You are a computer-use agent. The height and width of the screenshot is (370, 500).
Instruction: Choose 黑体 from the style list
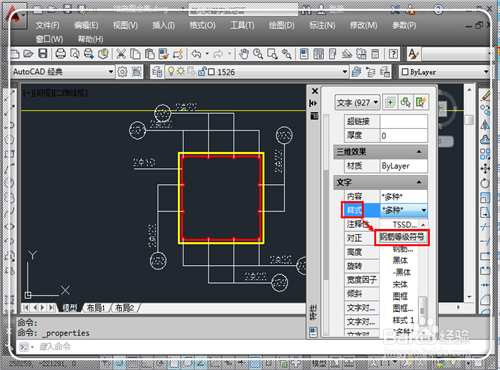click(400, 260)
